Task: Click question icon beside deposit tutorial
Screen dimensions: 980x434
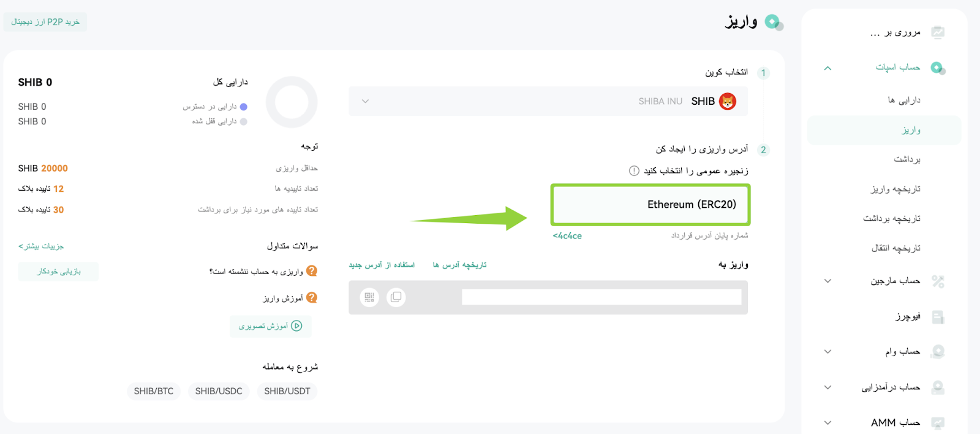Action: 312,297
